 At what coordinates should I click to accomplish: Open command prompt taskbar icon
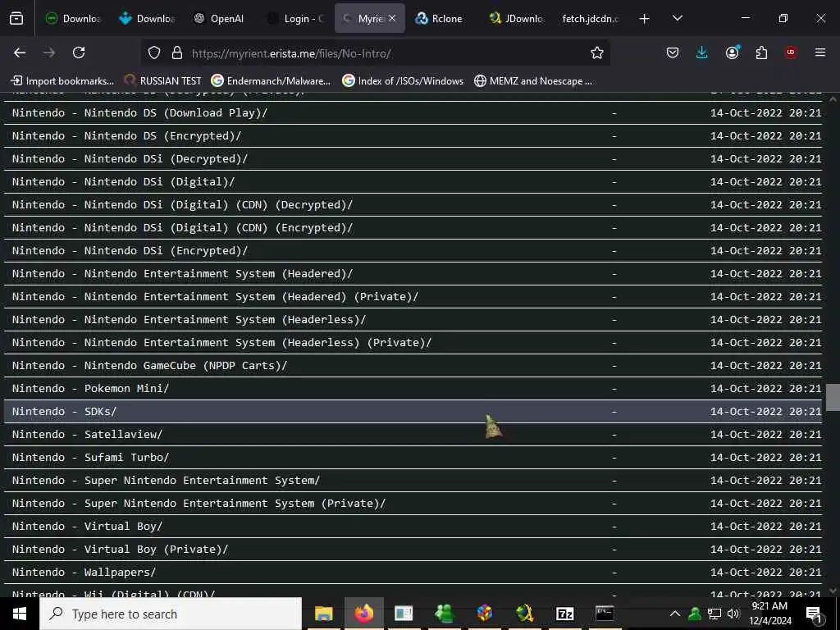click(605, 614)
